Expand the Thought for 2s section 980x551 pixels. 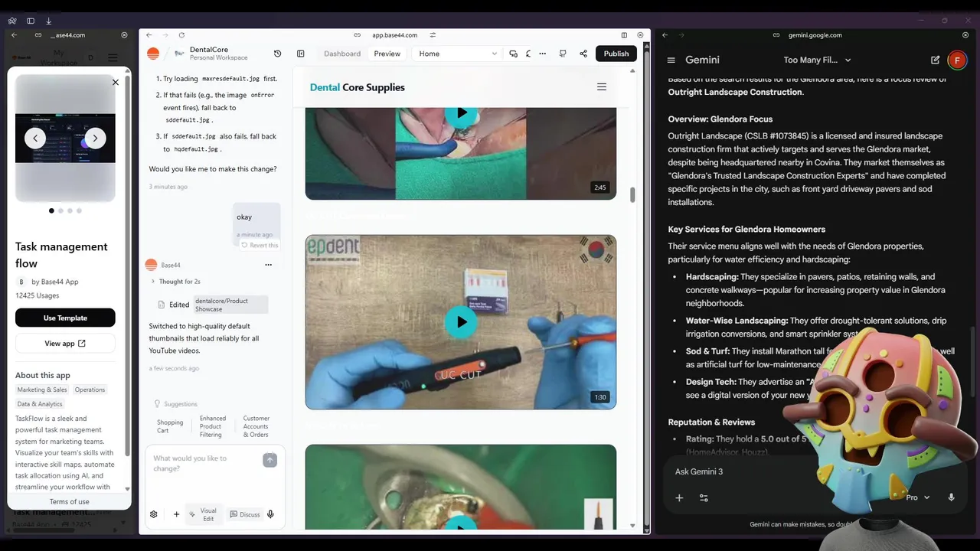pyautogui.click(x=175, y=282)
